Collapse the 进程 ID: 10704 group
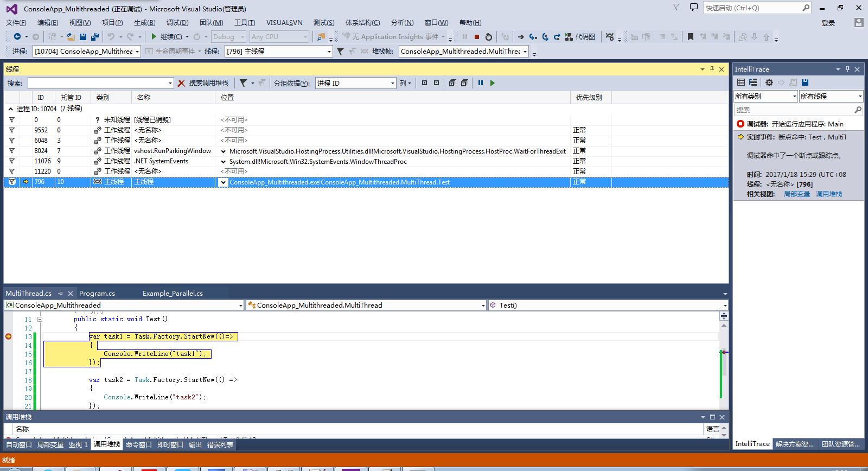 [10, 109]
